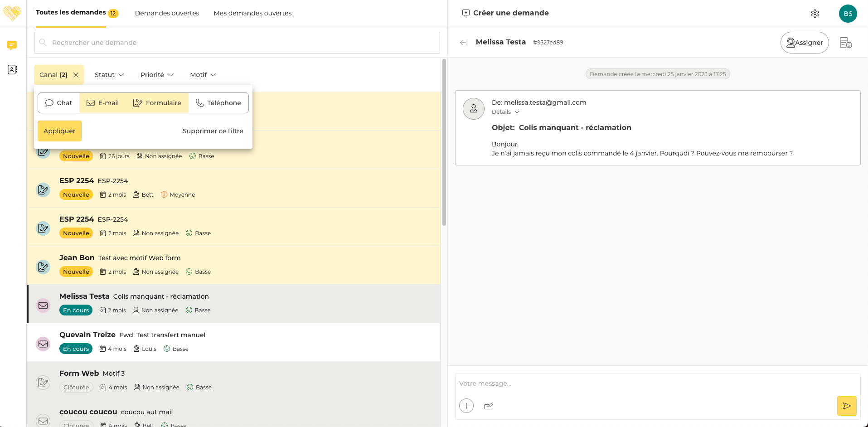Click the back arrow beside Melissa Testa
The image size is (868, 427).
pos(463,43)
